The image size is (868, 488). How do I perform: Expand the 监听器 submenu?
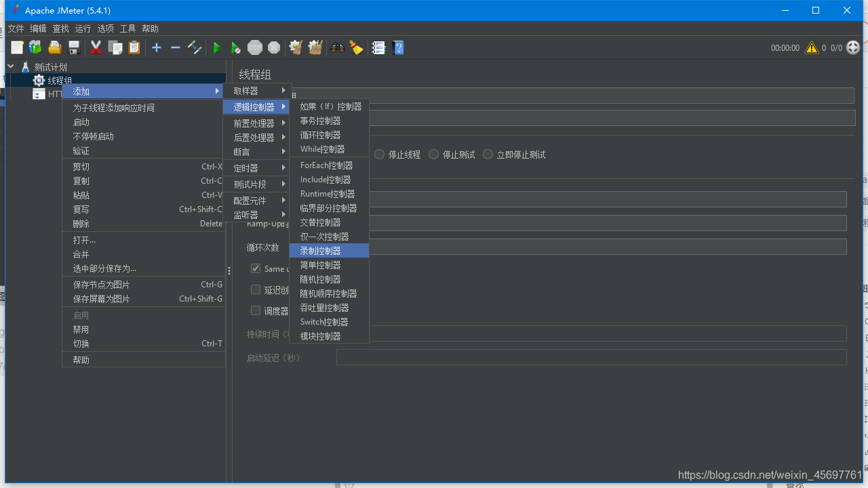point(258,215)
